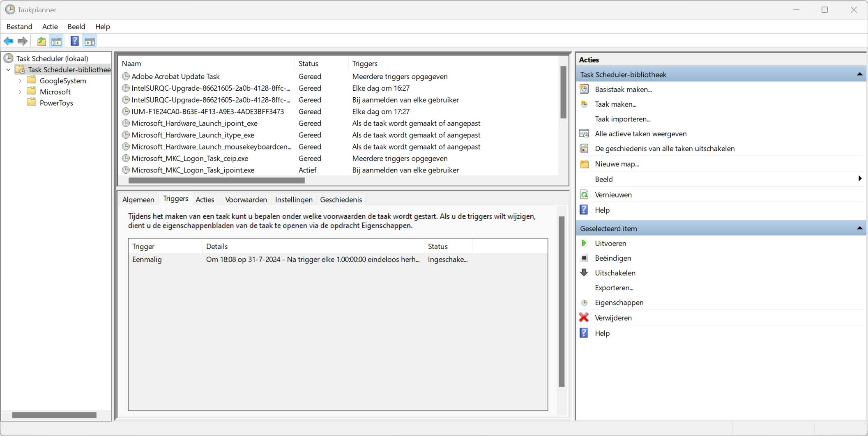Screen dimensions: 868x436
Task: Open the Help menu in menu bar
Action: (x=103, y=26)
